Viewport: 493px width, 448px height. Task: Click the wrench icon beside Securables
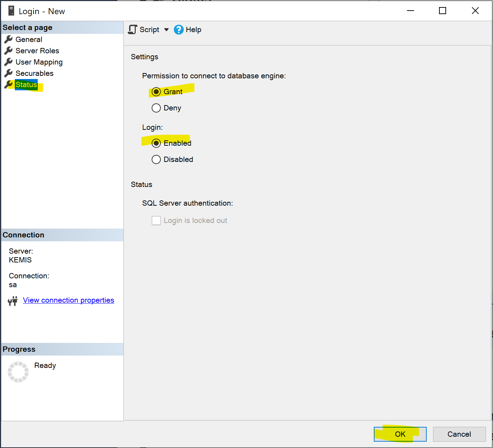8,73
